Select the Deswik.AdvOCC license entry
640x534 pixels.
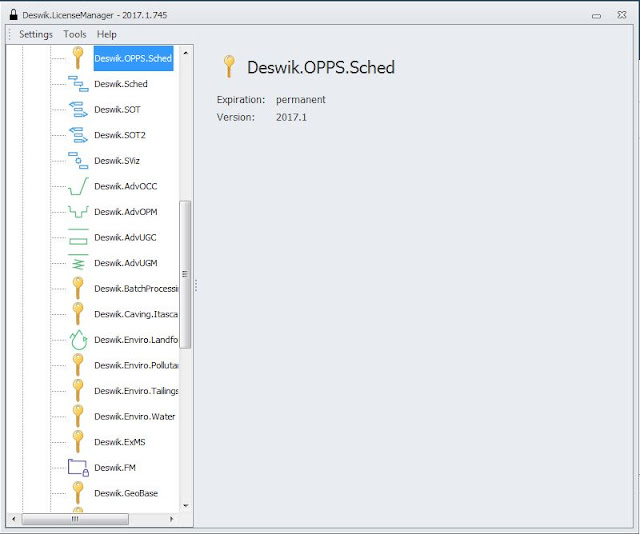126,187
